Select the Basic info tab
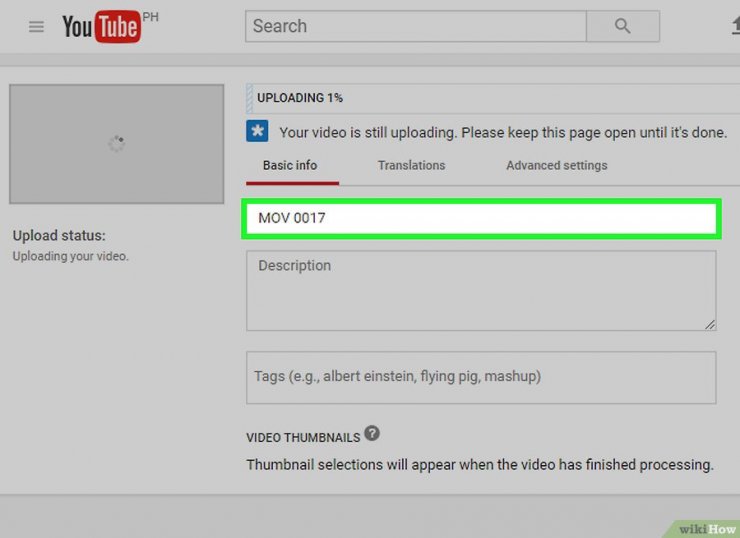Image resolution: width=740 pixels, height=538 pixels. point(290,165)
